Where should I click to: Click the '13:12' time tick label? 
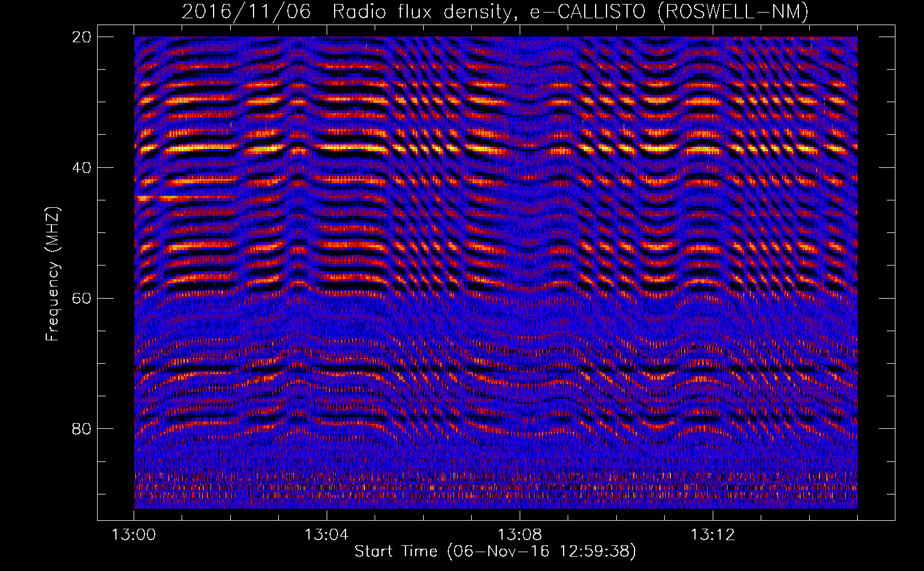(x=713, y=535)
